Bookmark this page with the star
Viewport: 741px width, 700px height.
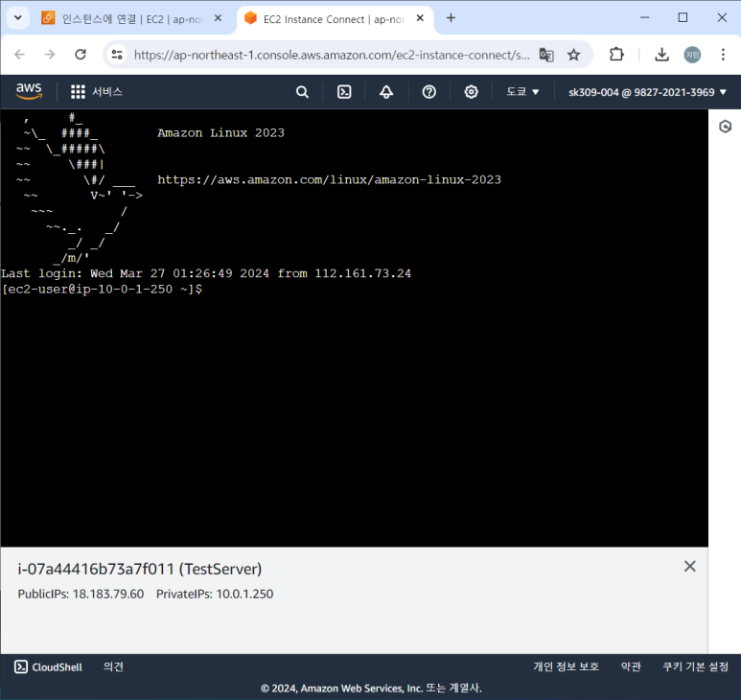tap(573, 55)
